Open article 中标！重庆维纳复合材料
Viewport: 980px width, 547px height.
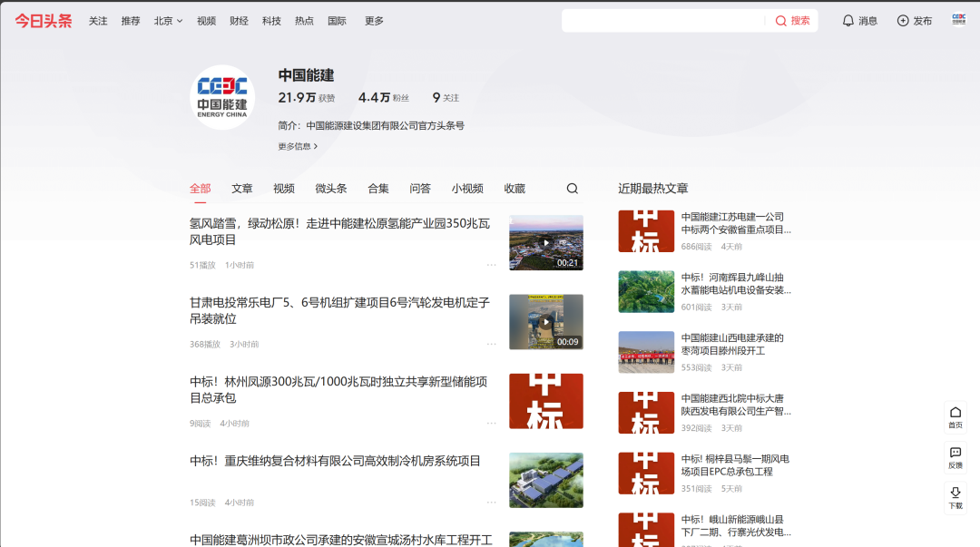(x=335, y=461)
